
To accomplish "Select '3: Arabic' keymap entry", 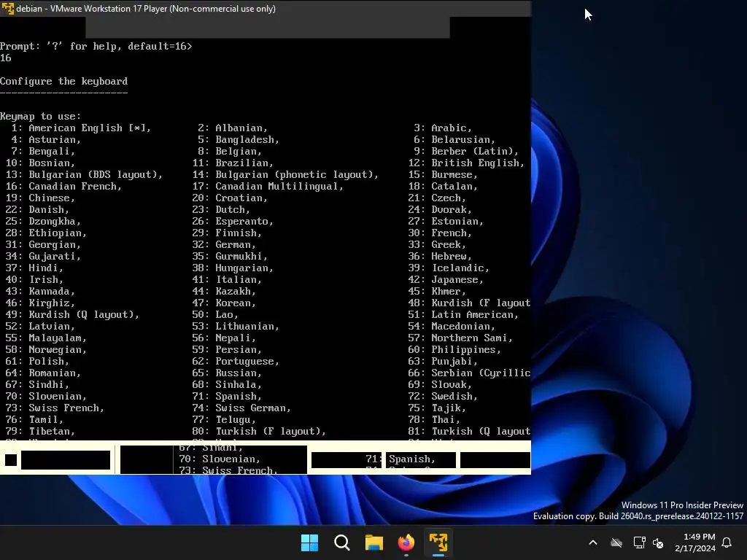I will 443,128.
